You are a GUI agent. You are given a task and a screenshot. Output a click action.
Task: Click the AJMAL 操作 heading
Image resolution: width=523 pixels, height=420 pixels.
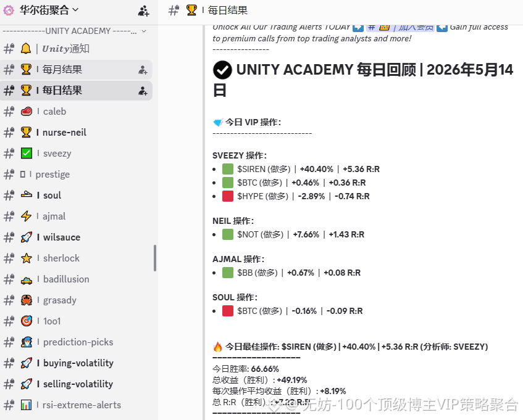(x=238, y=259)
